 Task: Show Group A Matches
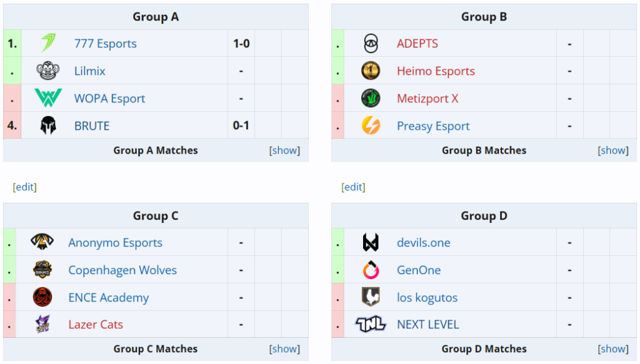point(284,150)
